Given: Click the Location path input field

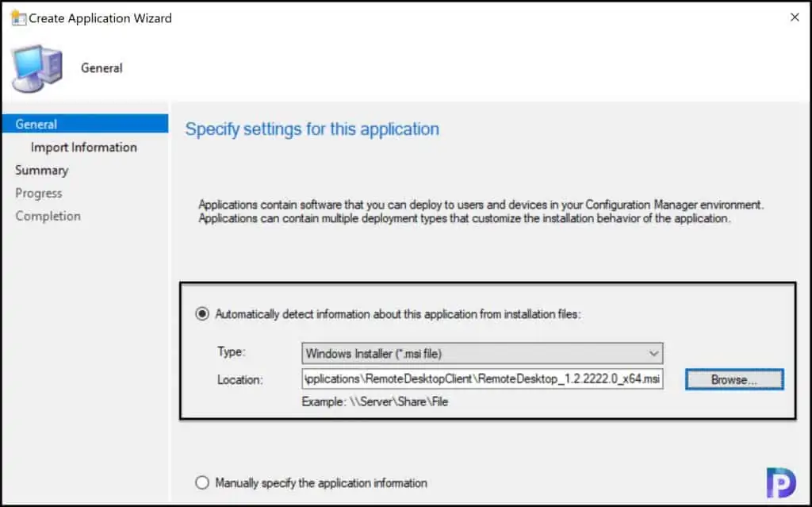Looking at the screenshot, I should [x=482, y=379].
